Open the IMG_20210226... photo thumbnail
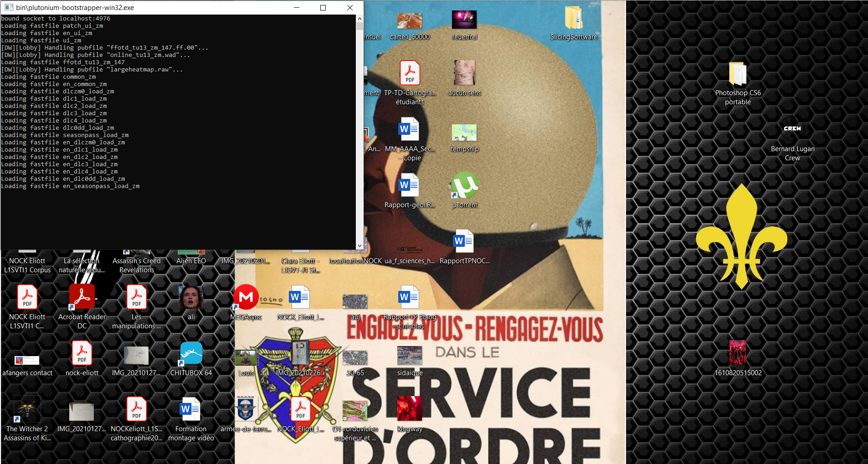Viewport: 868px width, 464px height. tap(300, 353)
